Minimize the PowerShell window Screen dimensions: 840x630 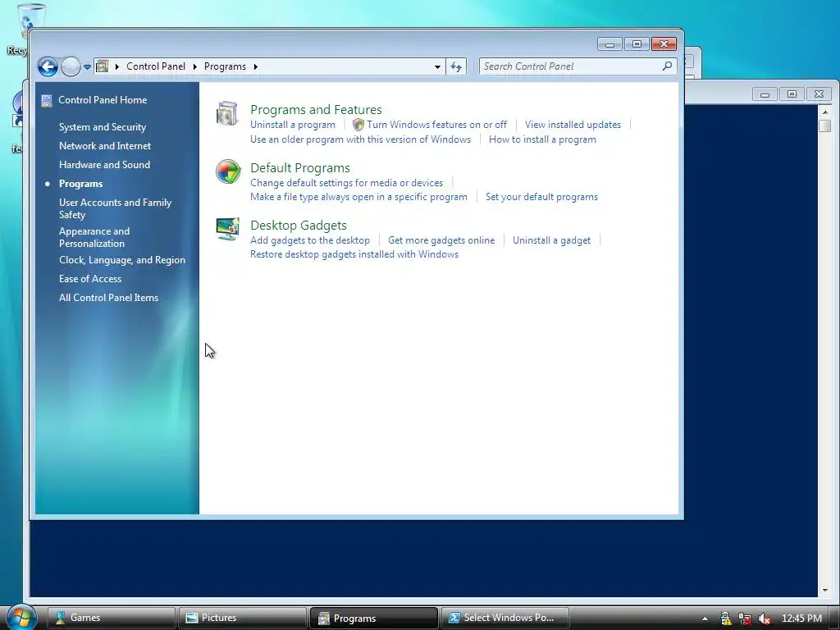coord(765,94)
